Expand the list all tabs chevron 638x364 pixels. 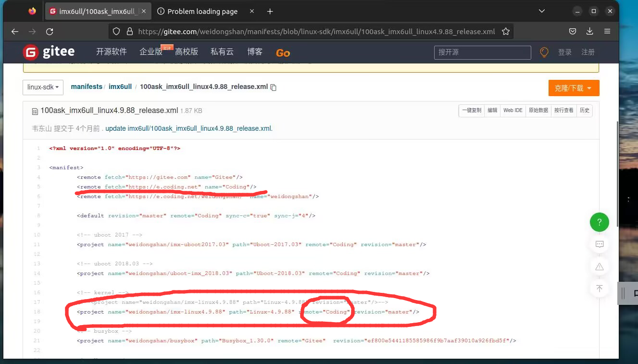tap(542, 11)
